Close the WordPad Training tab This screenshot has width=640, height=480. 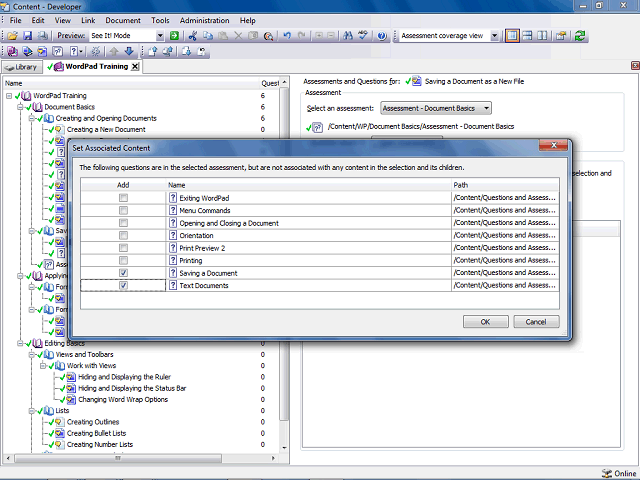[x=135, y=67]
